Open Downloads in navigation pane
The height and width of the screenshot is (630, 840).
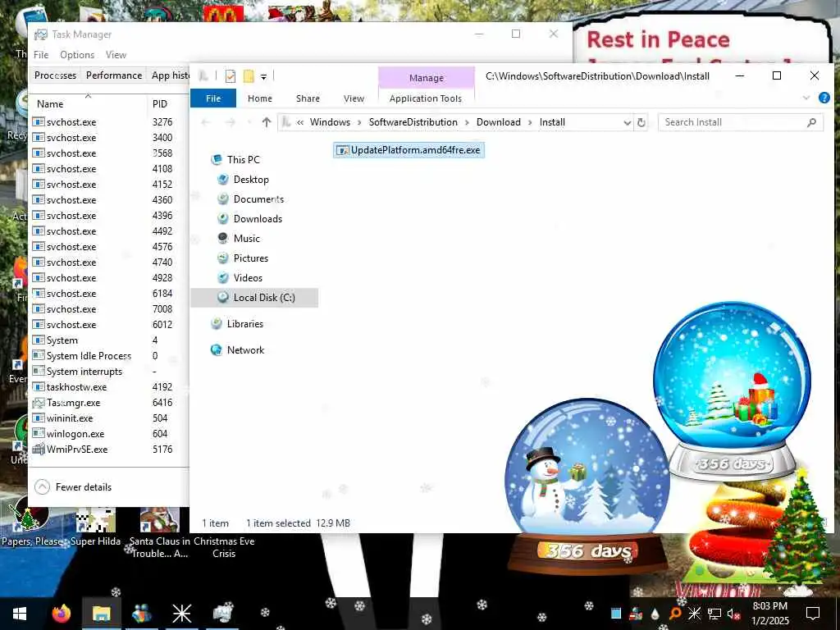(x=258, y=219)
